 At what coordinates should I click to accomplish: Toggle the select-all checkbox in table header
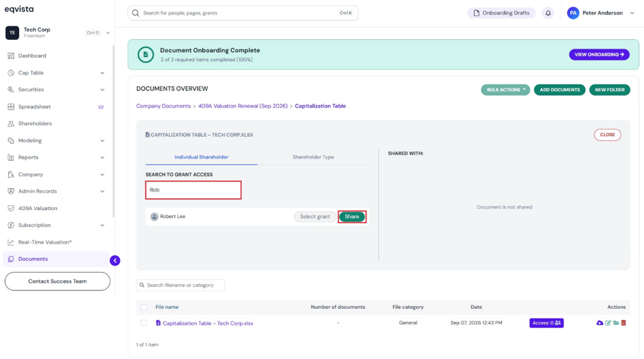pos(143,307)
